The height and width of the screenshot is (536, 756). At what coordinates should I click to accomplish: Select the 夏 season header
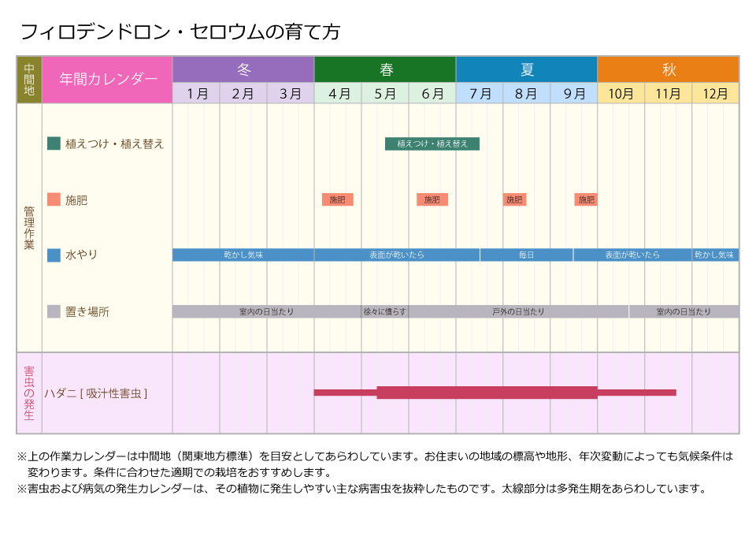coord(527,69)
